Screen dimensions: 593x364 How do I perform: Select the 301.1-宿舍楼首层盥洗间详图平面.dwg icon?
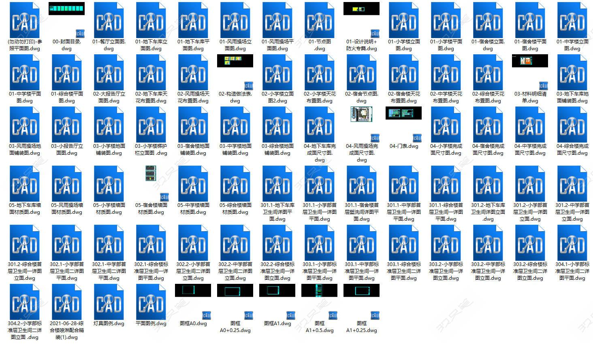pyautogui.click(x=361, y=183)
